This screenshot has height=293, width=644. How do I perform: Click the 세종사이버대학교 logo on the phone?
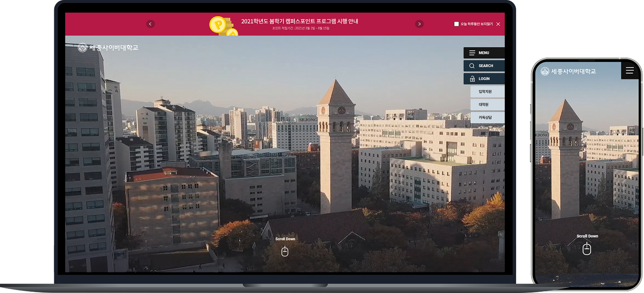[568, 71]
